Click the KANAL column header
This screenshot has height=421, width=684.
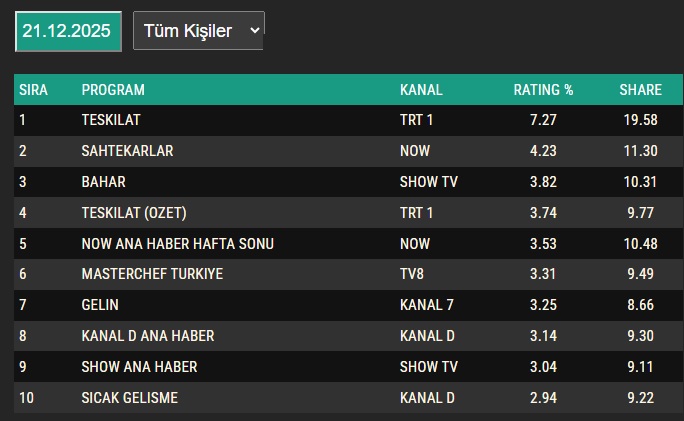click(421, 90)
